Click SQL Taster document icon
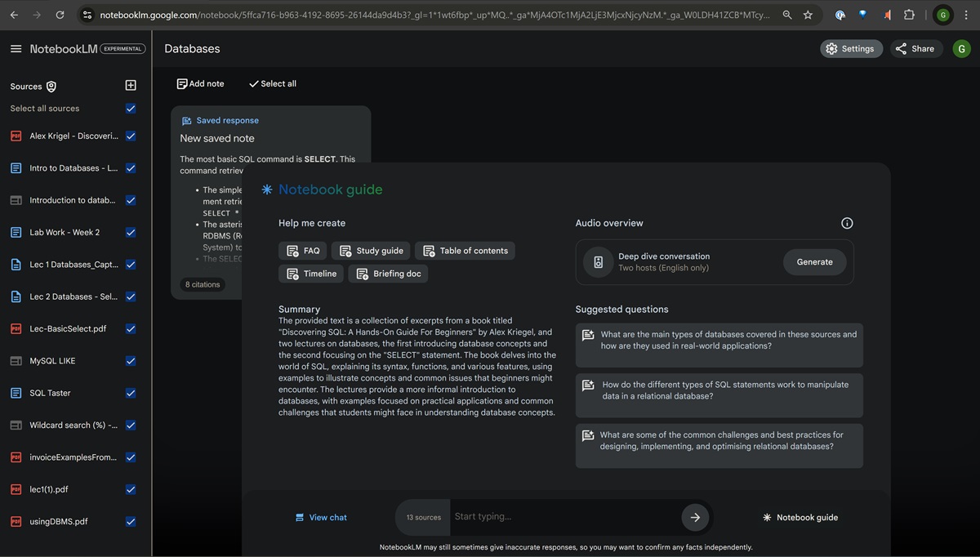Viewport: 980px width, 557px height. (16, 393)
